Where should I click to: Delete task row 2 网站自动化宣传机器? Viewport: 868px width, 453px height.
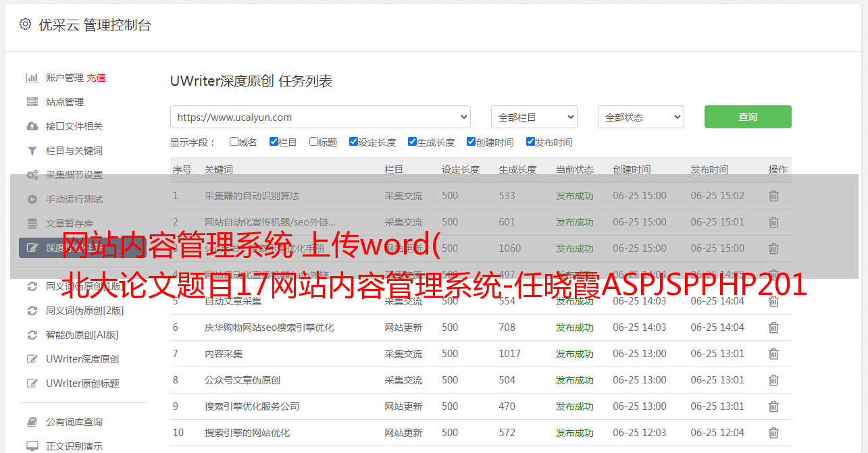pyautogui.click(x=774, y=222)
